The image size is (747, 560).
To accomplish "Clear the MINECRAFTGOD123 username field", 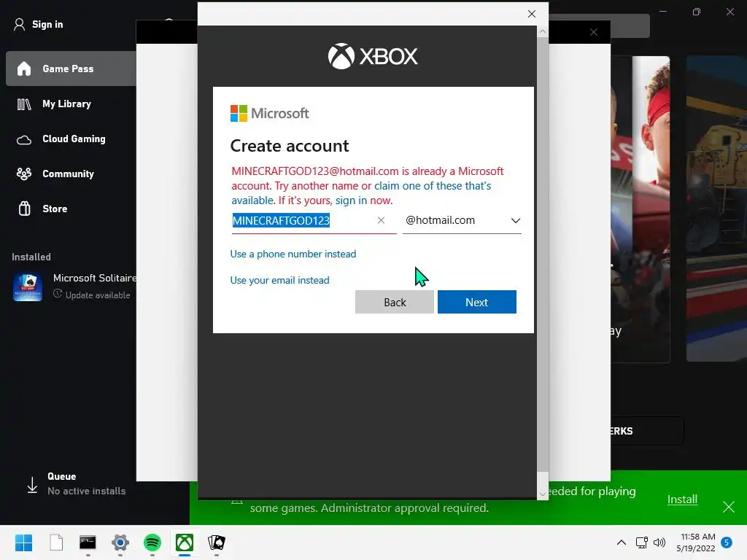I will click(x=381, y=220).
